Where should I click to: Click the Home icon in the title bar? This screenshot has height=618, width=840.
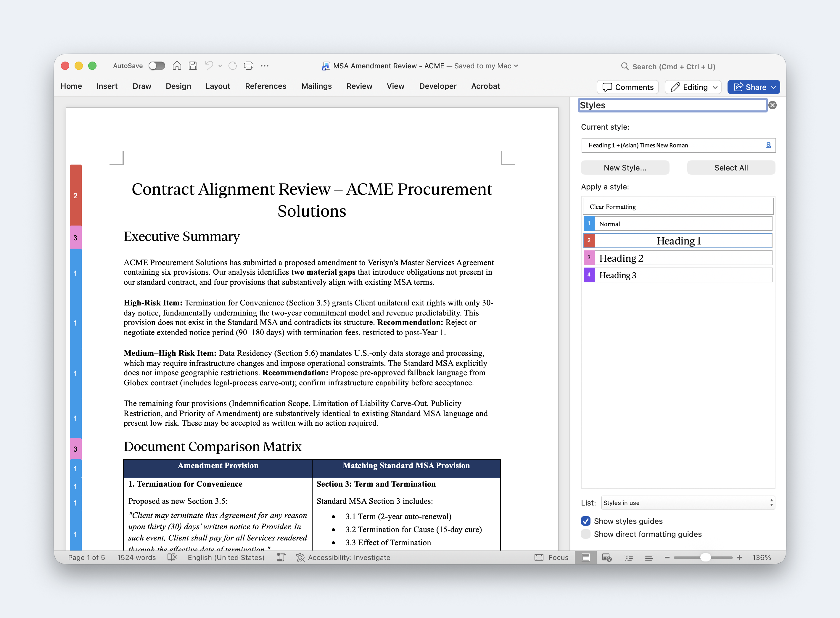177,66
